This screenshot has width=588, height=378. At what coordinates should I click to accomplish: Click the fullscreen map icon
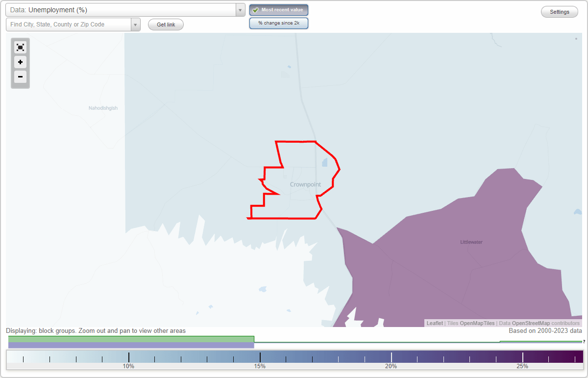(20, 47)
